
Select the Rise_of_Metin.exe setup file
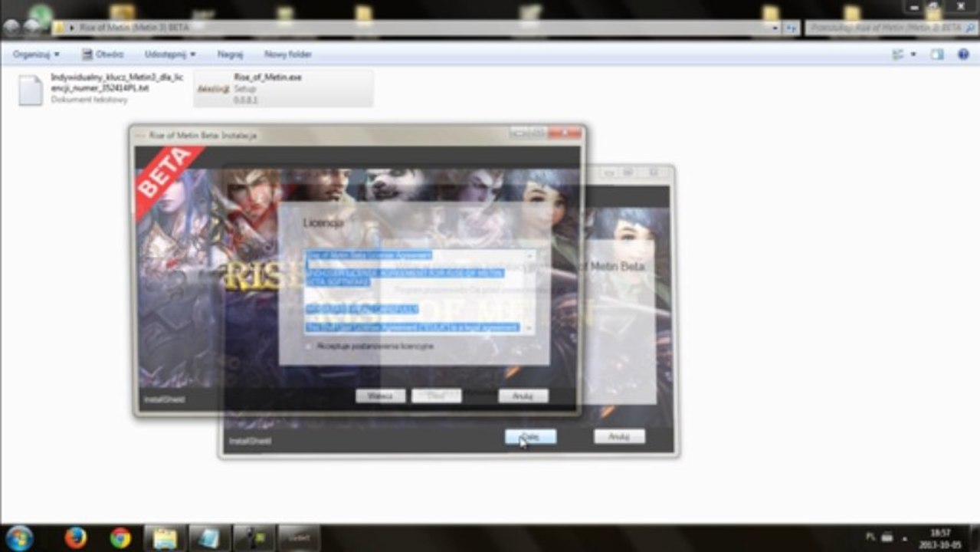pos(283,88)
